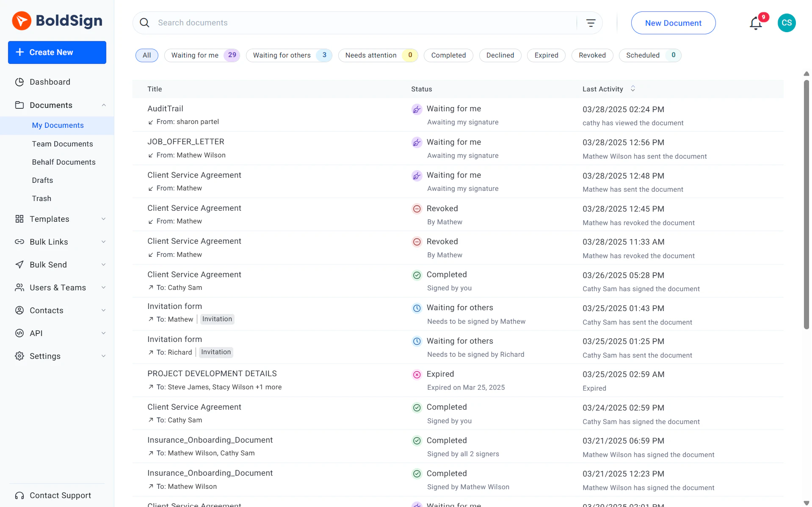Select the Completed filter tab
The image size is (812, 507).
tap(448, 55)
